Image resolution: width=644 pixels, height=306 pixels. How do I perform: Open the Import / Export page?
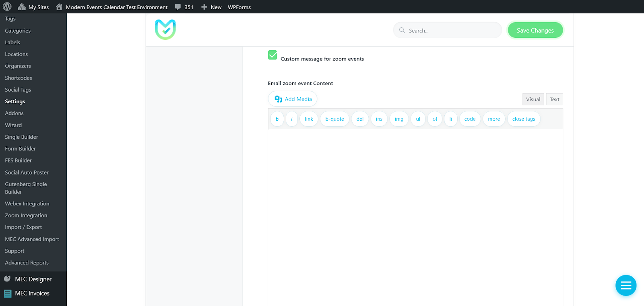pos(23,227)
